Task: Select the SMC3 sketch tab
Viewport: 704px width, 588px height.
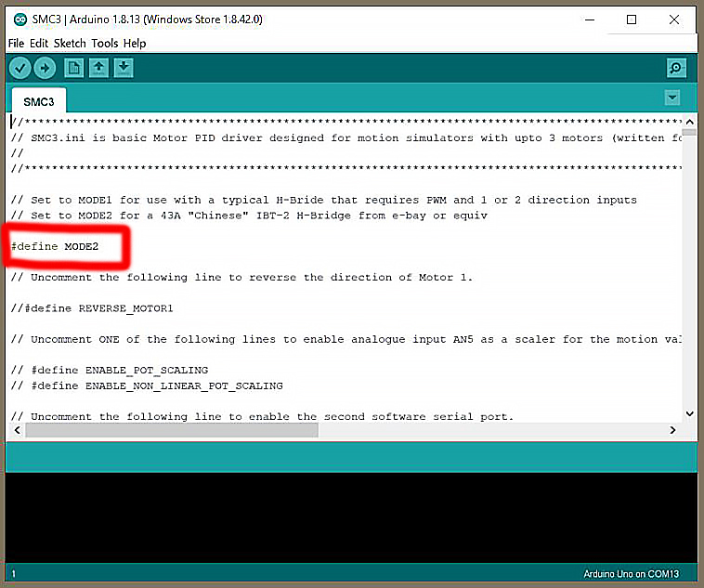Action: pyautogui.click(x=39, y=101)
